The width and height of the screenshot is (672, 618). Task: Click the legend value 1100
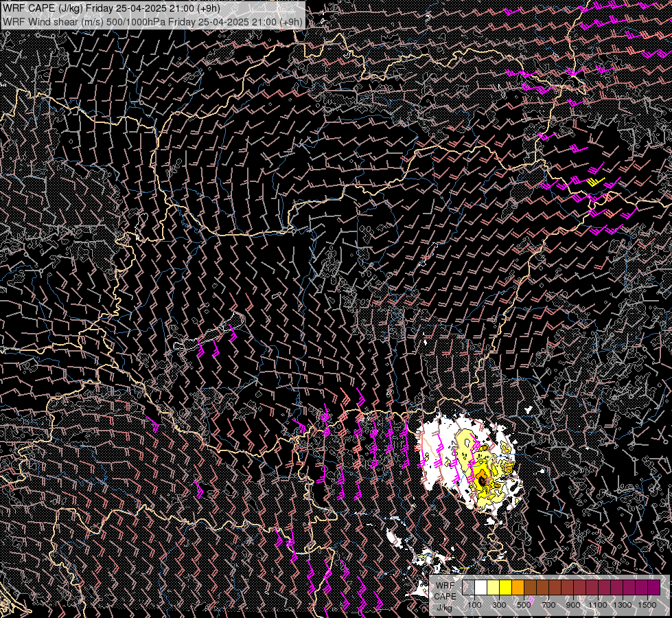pyautogui.click(x=597, y=605)
